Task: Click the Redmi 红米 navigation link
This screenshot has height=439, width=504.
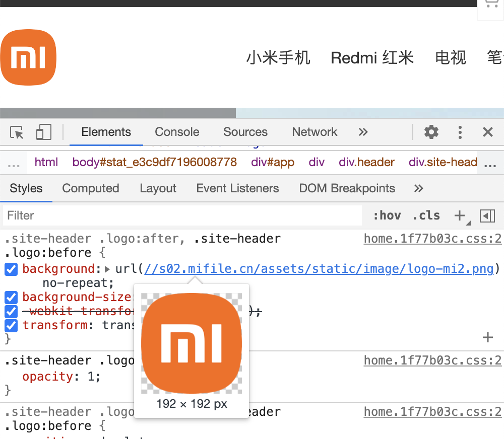Action: click(x=372, y=58)
